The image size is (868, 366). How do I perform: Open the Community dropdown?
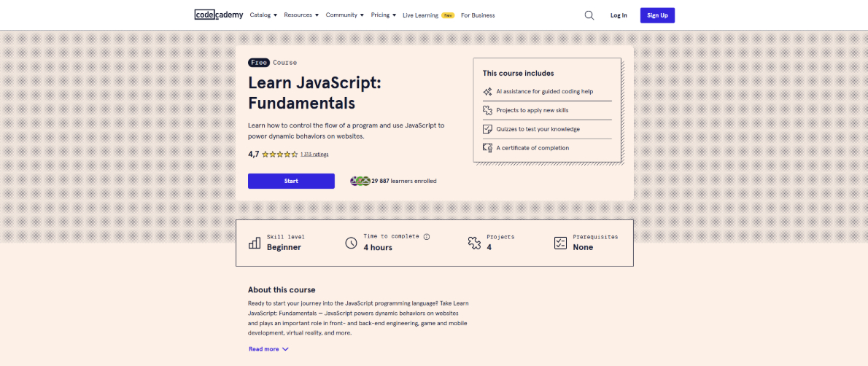point(344,15)
